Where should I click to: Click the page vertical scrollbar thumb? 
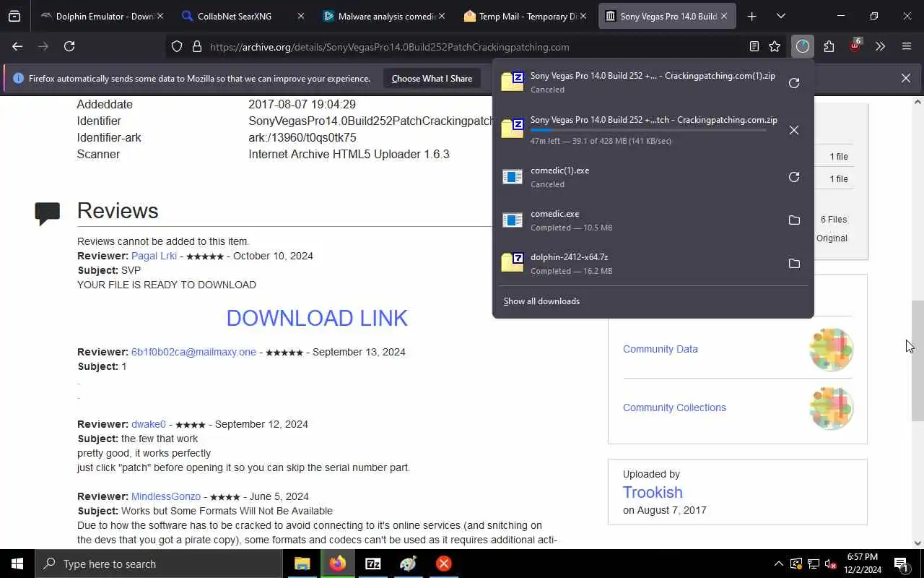[918, 361]
